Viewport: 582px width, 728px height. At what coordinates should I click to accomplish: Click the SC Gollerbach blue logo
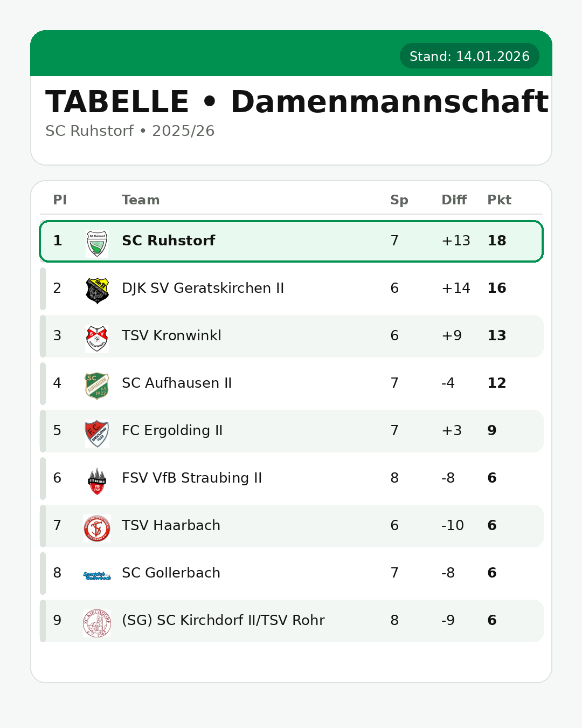[x=97, y=575]
